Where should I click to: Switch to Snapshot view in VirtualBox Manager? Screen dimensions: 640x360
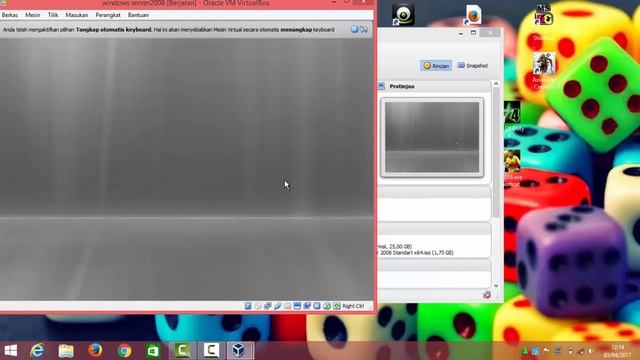pyautogui.click(x=473, y=66)
